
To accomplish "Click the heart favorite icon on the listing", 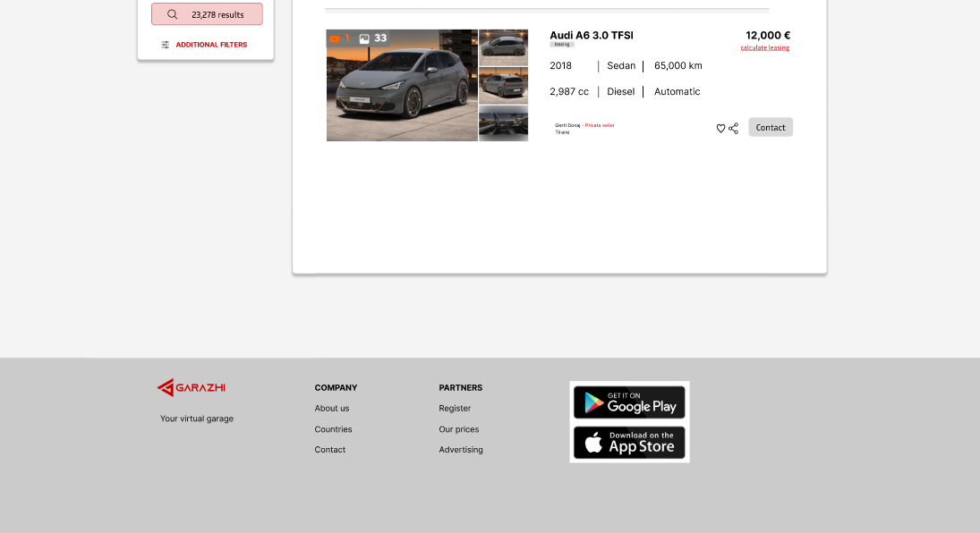I will 720,129.
